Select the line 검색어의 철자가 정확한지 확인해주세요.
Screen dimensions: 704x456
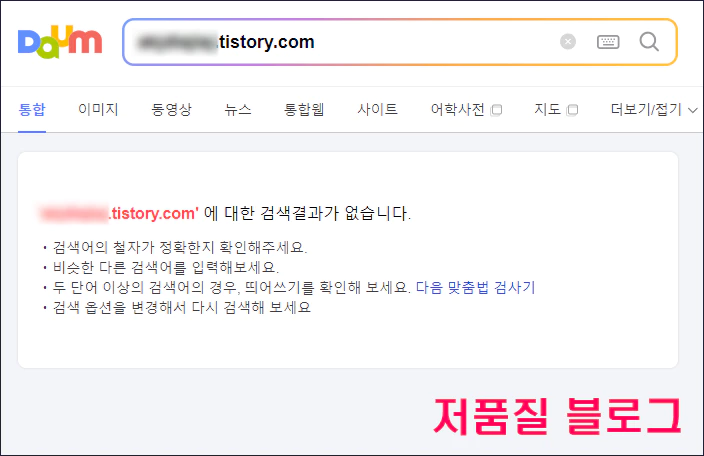pyautogui.click(x=180, y=247)
